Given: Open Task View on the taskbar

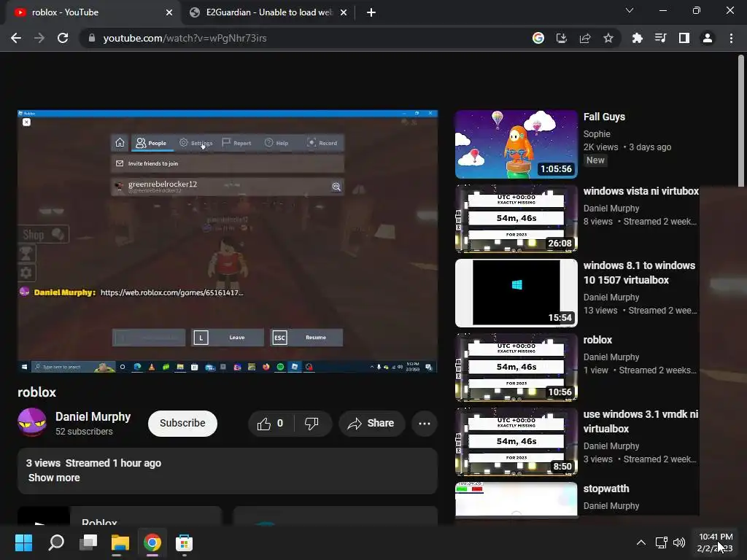Looking at the screenshot, I should click(88, 542).
